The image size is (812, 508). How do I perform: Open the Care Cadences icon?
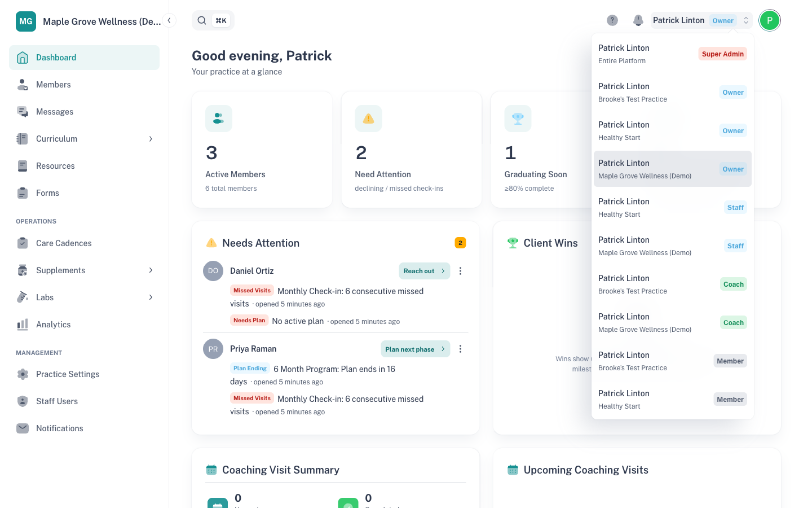pos(23,243)
